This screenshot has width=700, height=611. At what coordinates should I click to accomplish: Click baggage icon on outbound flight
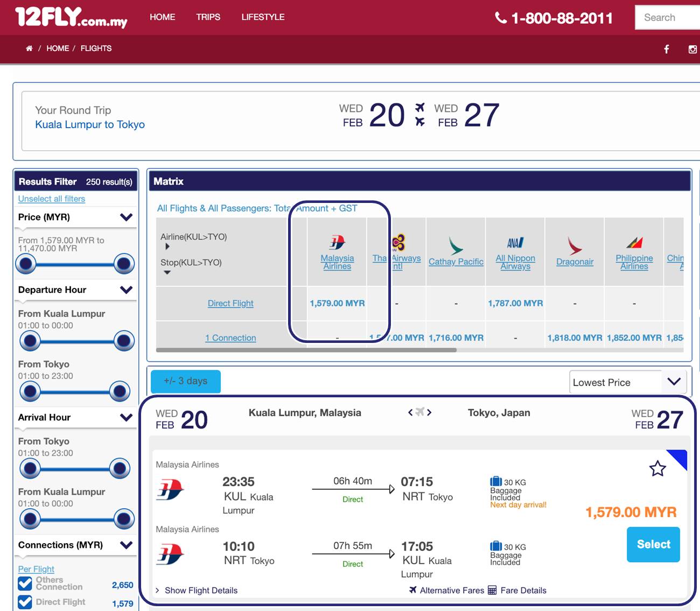coord(496,481)
